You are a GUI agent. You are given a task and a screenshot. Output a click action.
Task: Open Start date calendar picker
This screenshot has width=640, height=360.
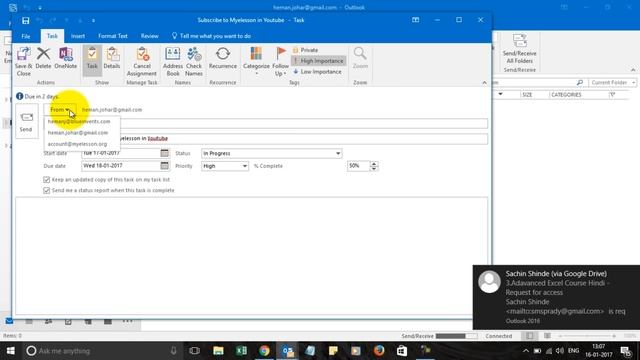point(164,153)
